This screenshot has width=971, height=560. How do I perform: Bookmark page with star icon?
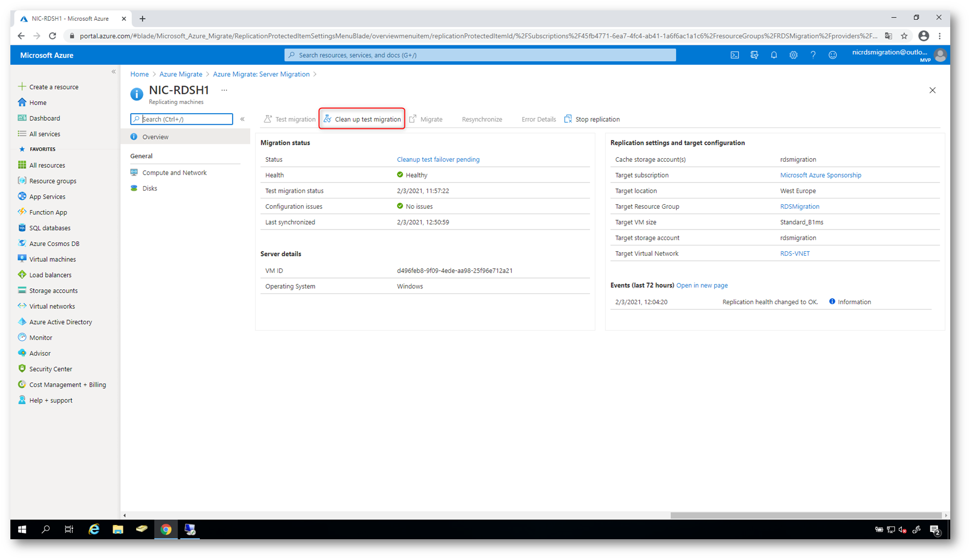[904, 36]
